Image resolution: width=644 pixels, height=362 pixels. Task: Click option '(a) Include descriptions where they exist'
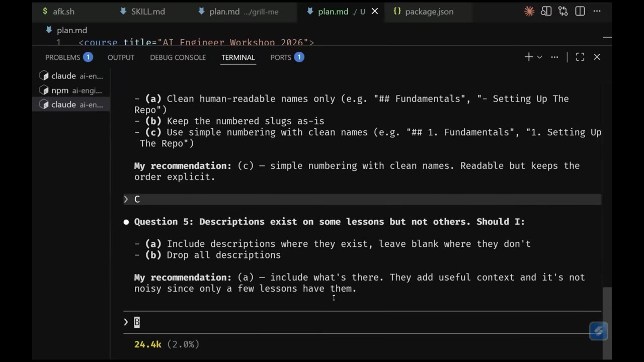(x=332, y=244)
